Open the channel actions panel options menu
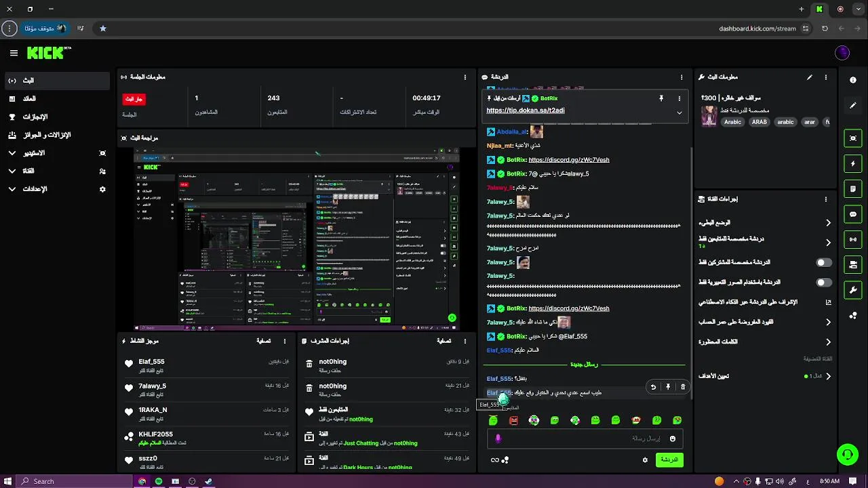 coord(826,199)
